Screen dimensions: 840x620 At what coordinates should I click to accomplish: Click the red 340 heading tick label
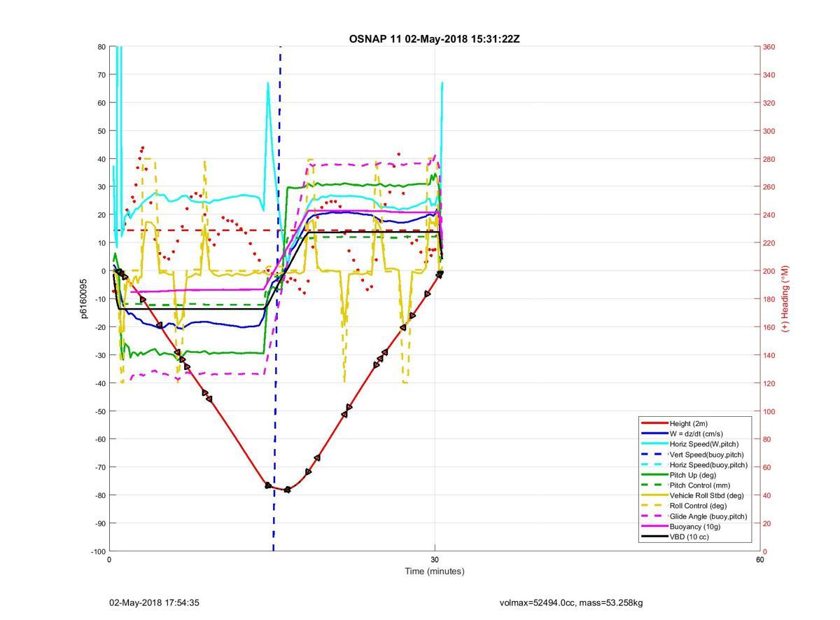tap(769, 75)
